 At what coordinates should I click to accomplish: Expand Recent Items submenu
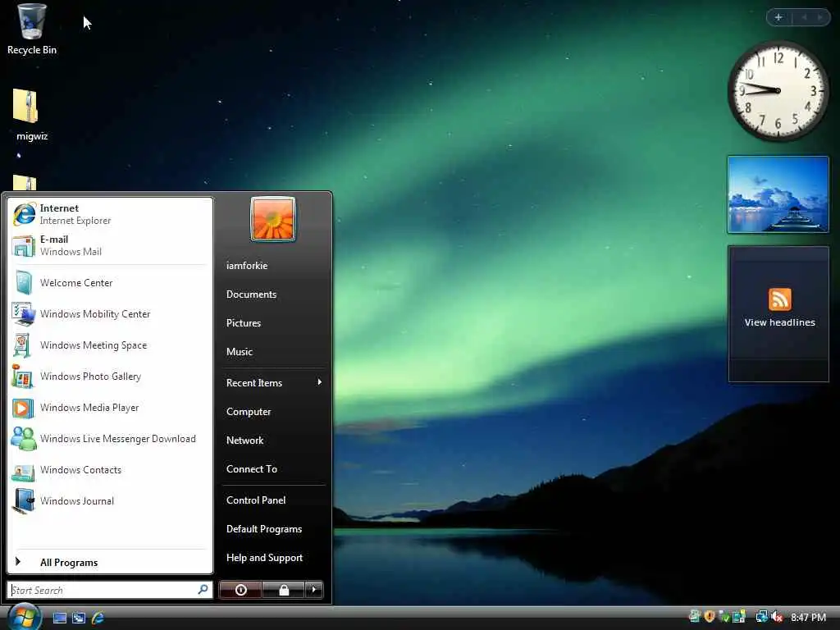tap(273, 383)
